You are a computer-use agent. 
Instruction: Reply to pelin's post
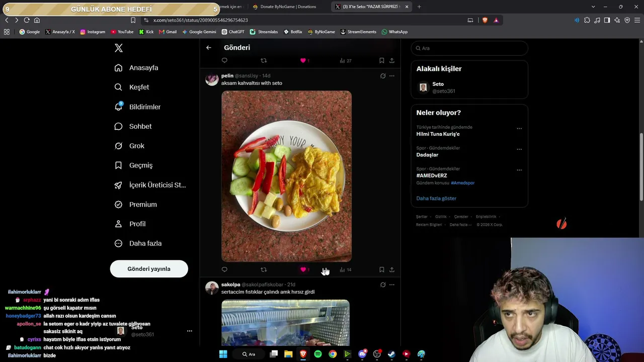224,269
